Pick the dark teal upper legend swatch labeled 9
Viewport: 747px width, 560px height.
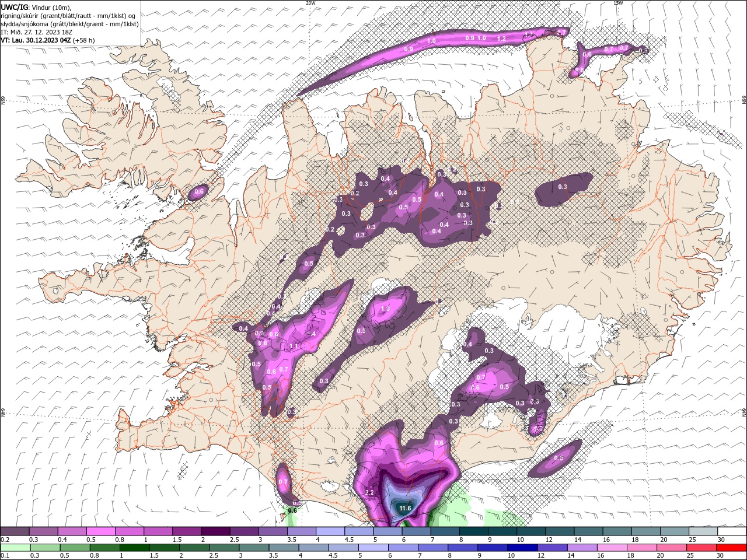point(502,531)
